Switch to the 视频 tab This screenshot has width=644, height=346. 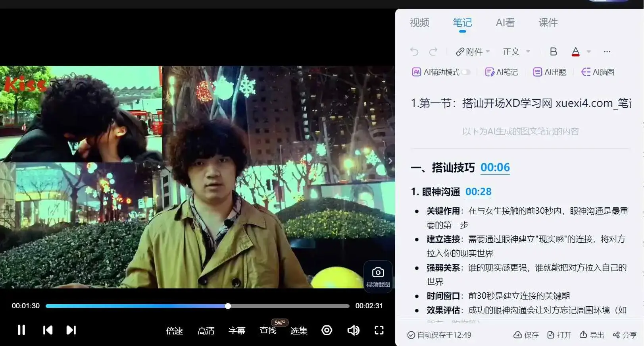(x=419, y=23)
